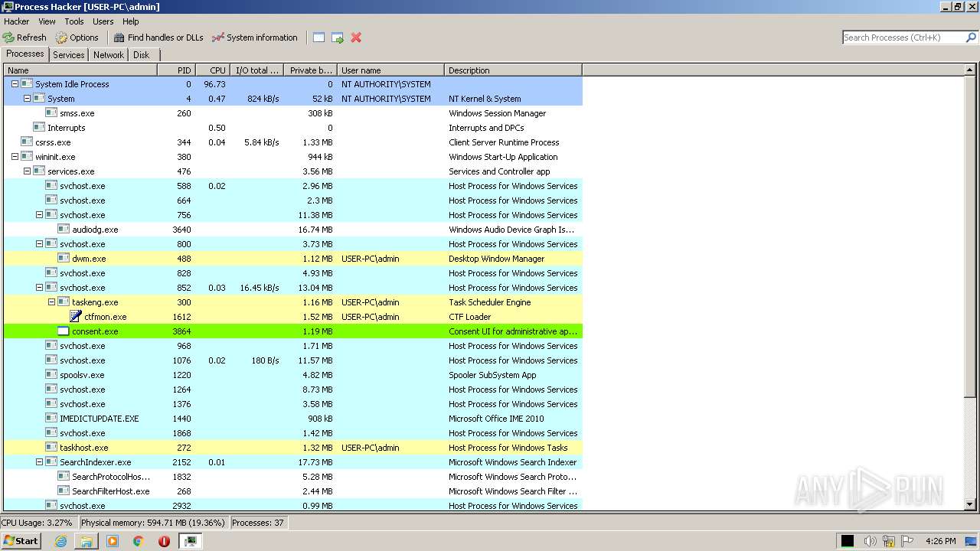This screenshot has width=980, height=551.
Task: Click the Action Center flag tray icon
Action: 908,541
